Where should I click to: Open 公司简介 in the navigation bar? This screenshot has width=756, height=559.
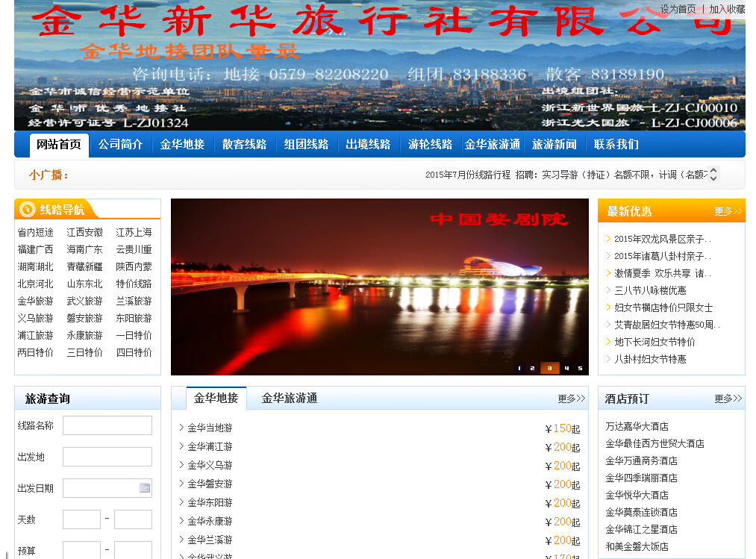(121, 144)
